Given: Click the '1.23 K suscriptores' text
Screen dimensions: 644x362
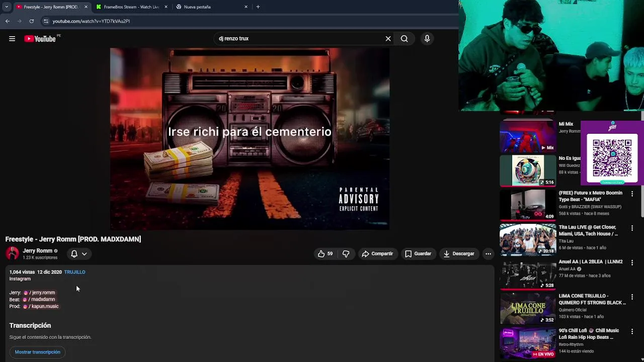Looking at the screenshot, I should tap(40, 258).
